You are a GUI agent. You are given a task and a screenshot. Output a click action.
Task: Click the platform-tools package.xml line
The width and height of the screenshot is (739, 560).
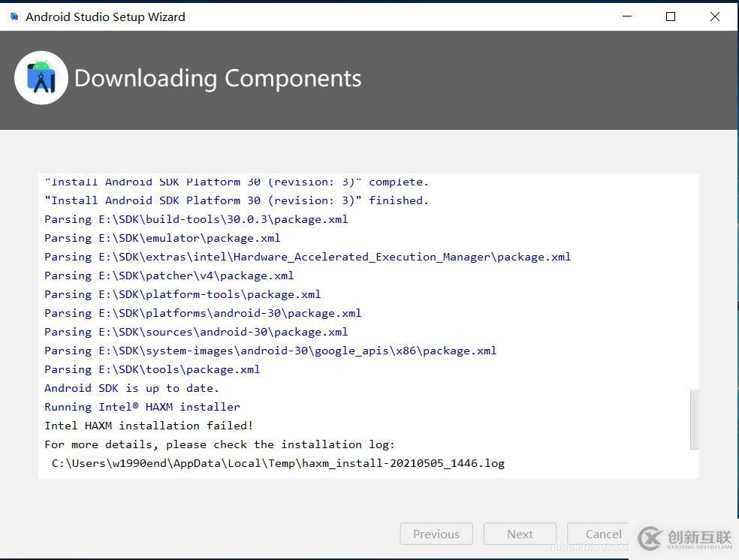pos(182,294)
